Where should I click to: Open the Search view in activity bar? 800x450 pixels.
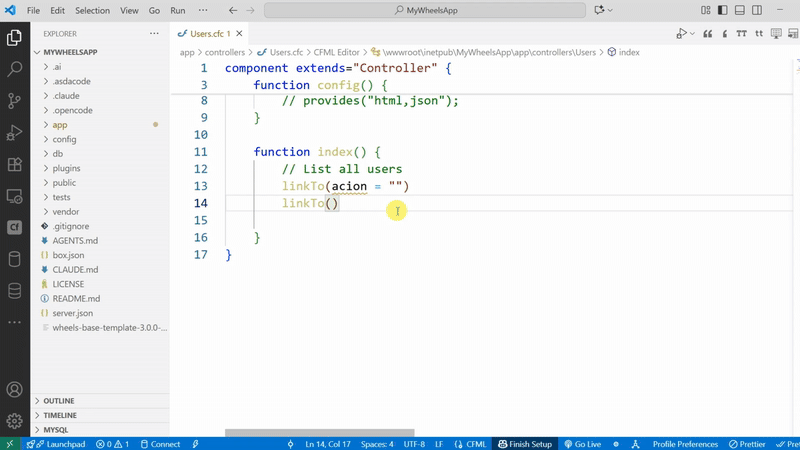coord(14,69)
